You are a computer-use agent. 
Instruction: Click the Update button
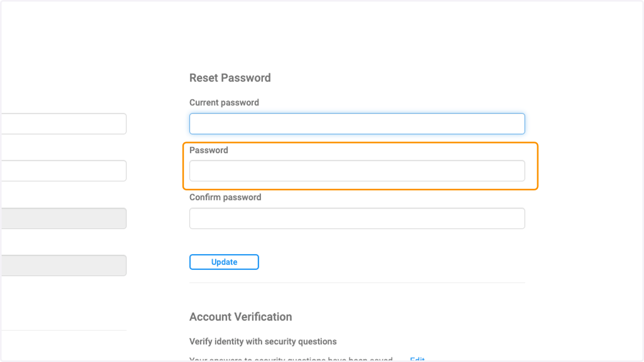click(224, 262)
